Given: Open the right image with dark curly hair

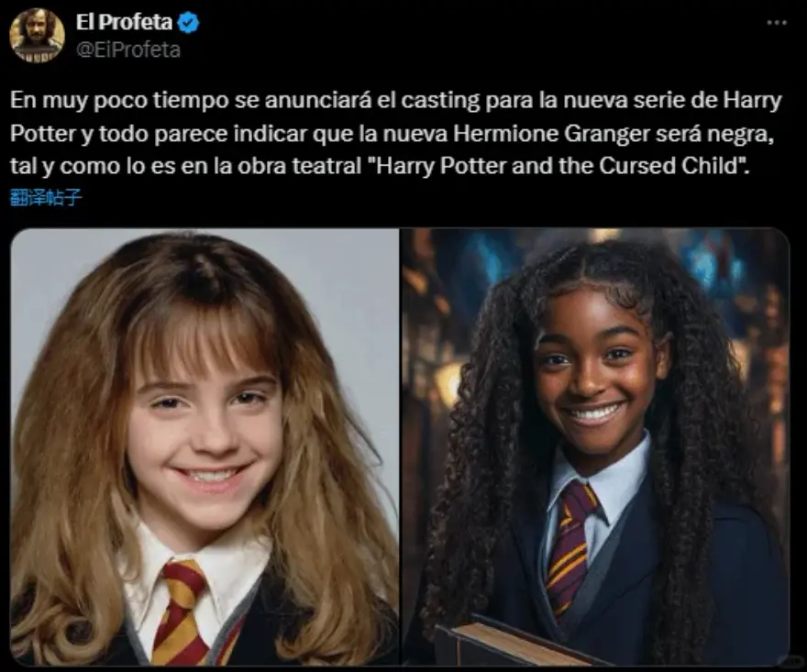Looking at the screenshot, I should (x=595, y=446).
